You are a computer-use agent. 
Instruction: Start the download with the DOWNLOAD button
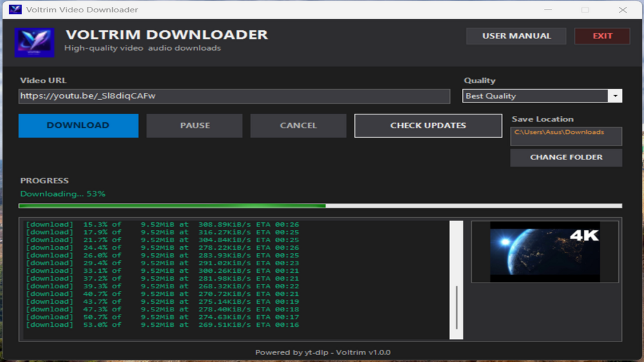(x=78, y=126)
